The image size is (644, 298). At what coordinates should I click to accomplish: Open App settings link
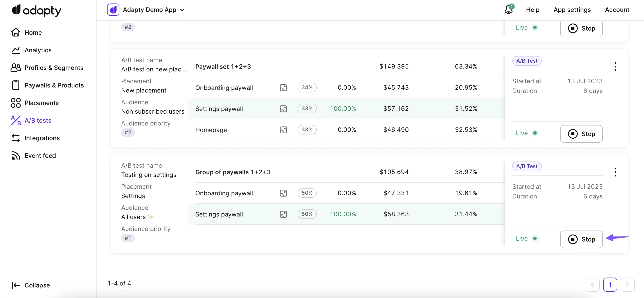(x=572, y=10)
